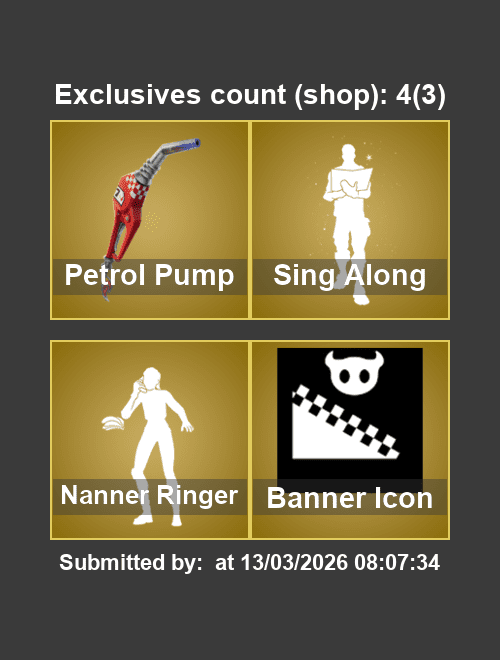Screen dimensions: 500x660
Task: Click the Sing Along emote silhouette
Action: click(x=348, y=224)
